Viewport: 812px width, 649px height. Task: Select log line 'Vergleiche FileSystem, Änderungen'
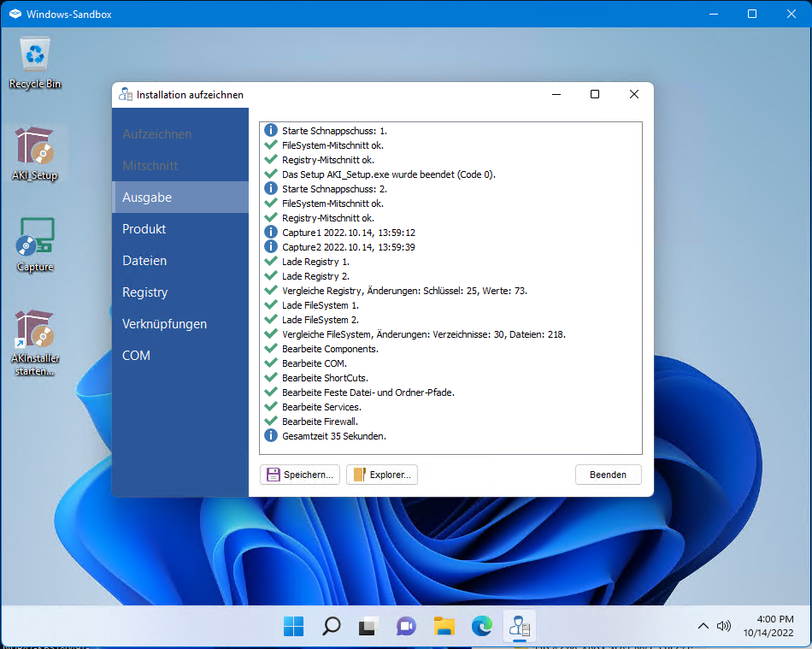coord(424,334)
